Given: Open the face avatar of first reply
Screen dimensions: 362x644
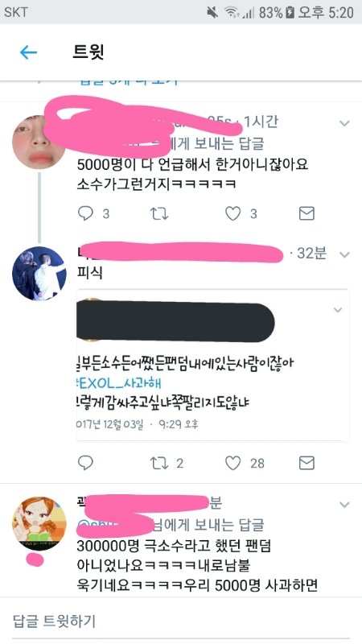Looking at the screenshot, I should click(x=38, y=142).
